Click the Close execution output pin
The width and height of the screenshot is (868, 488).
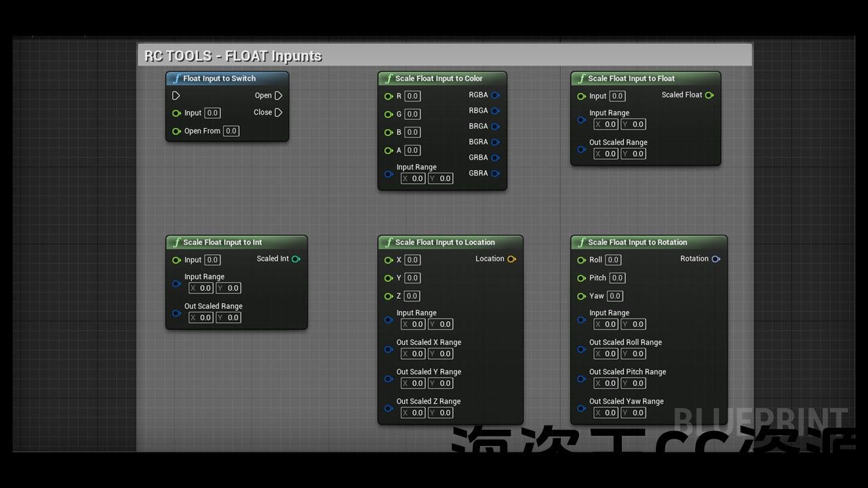coord(278,113)
